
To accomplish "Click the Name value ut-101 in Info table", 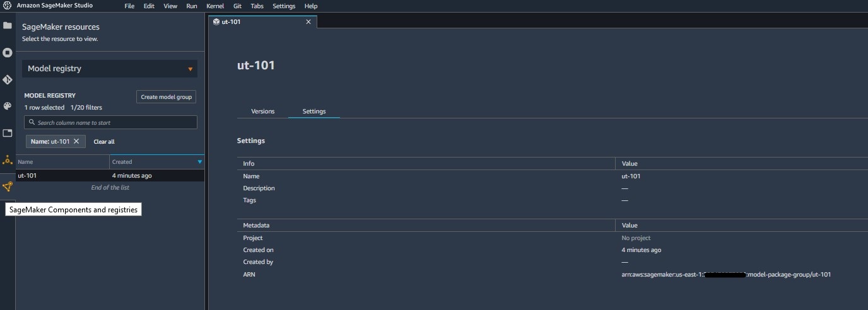I will [631, 176].
